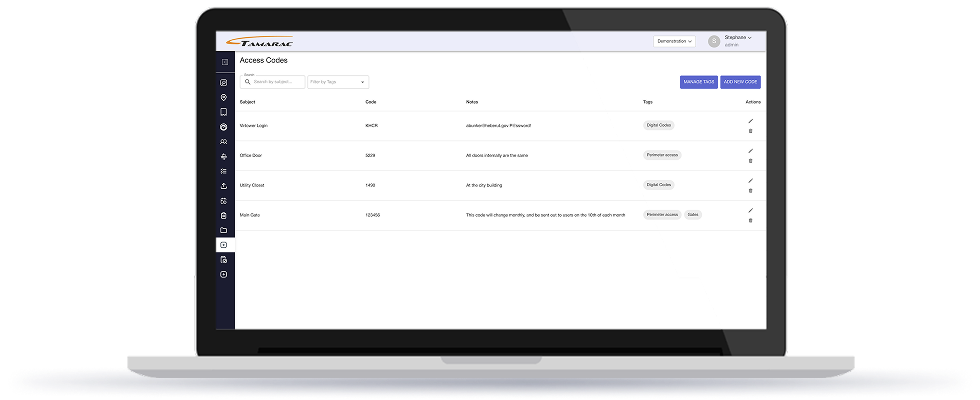Viewport: 980px width, 400px height.
Task: Click the Perimeter access tag in Main Gate row
Action: pyautogui.click(x=662, y=214)
